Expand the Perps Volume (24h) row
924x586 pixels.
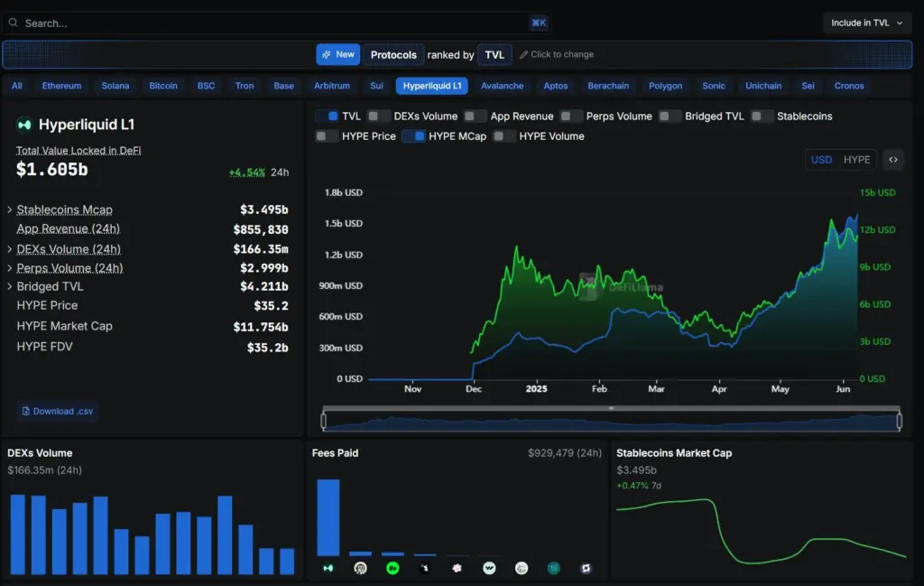(10, 268)
